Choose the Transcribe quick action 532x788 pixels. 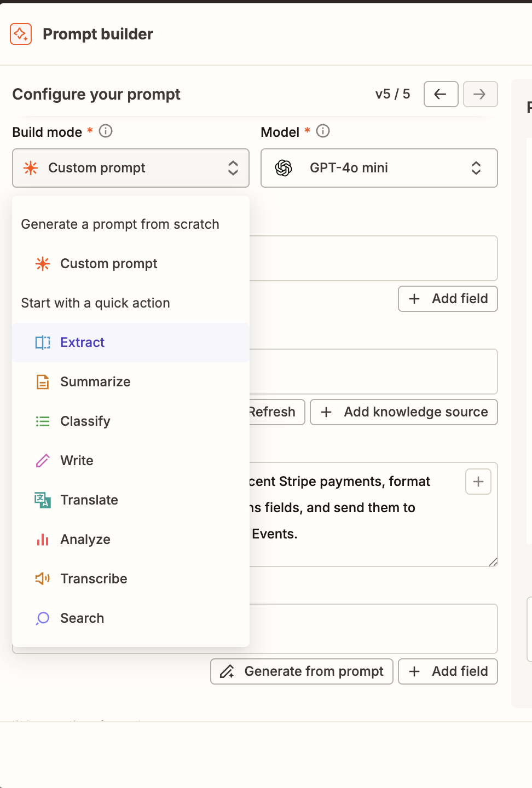(131, 579)
